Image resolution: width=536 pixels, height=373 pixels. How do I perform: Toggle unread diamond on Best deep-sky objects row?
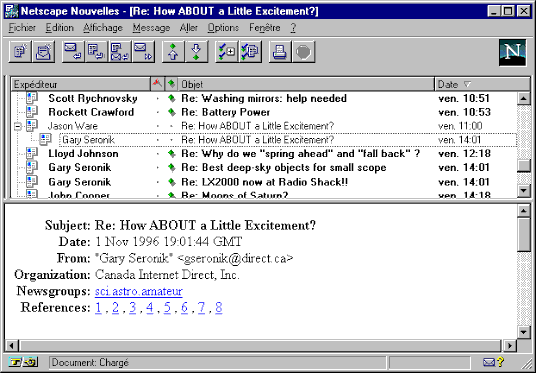[x=171, y=168]
